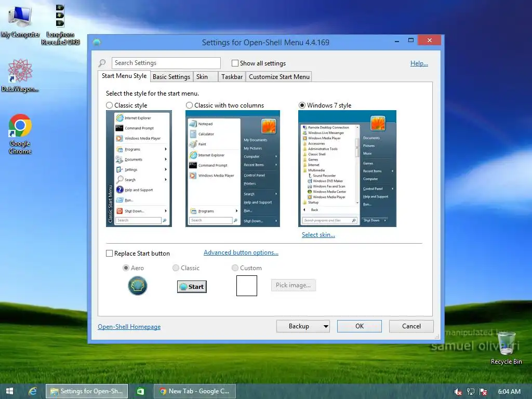Open the Select skin... link

318,234
